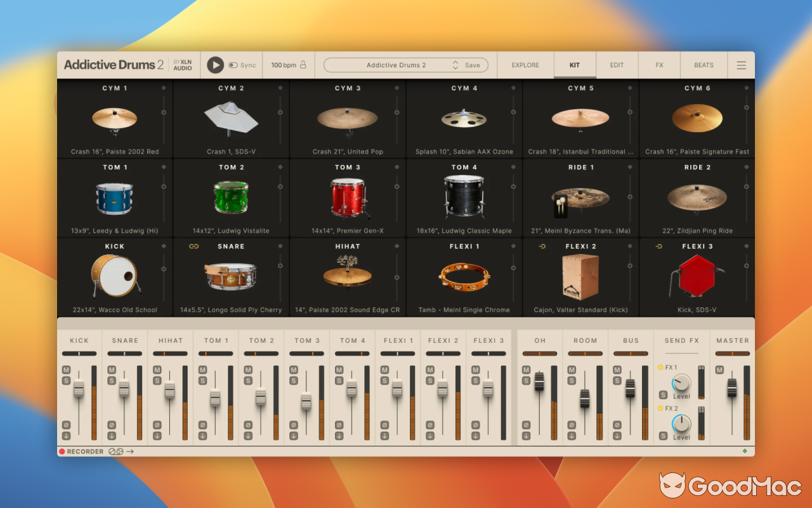Open the hamburger menu at the top right
Image resolution: width=812 pixels, height=508 pixels.
click(x=741, y=65)
